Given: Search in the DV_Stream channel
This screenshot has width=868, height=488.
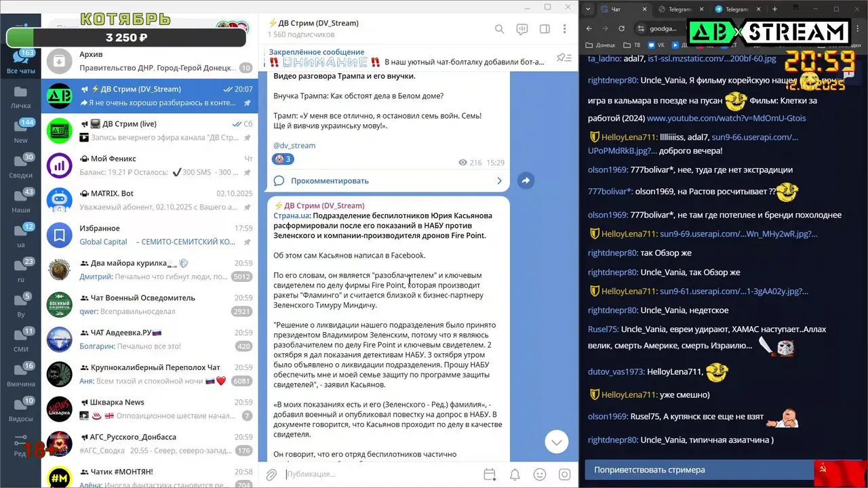Looking at the screenshot, I should (x=500, y=29).
